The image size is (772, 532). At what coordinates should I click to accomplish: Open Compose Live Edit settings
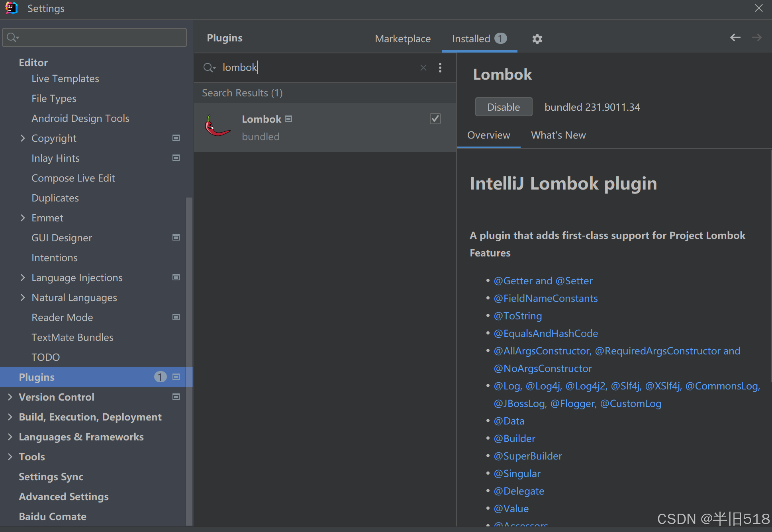73,178
